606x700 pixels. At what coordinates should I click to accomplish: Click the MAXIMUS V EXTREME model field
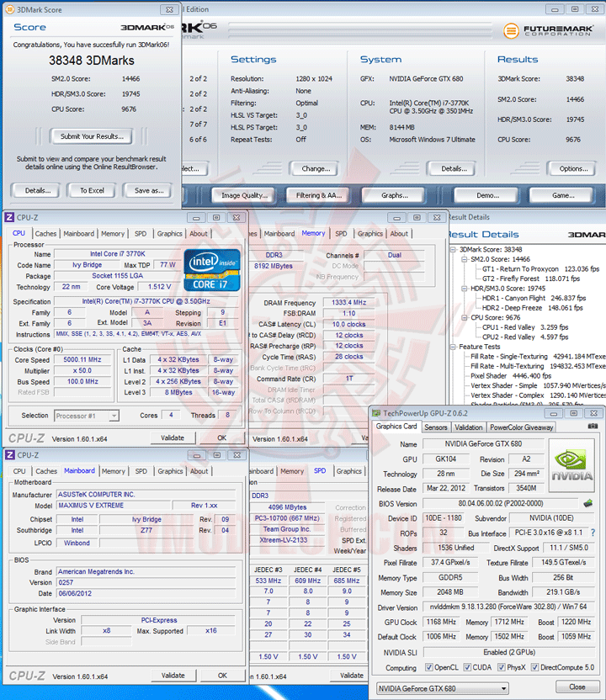(114, 506)
